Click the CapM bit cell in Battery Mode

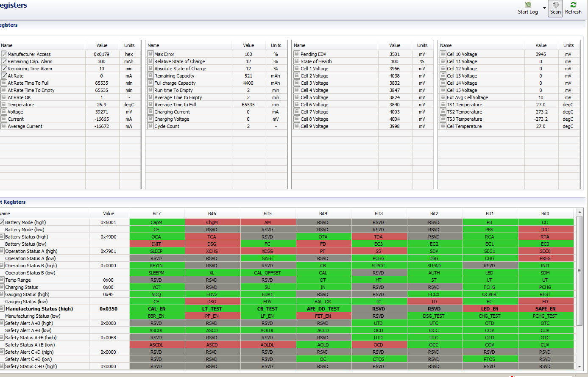click(157, 222)
